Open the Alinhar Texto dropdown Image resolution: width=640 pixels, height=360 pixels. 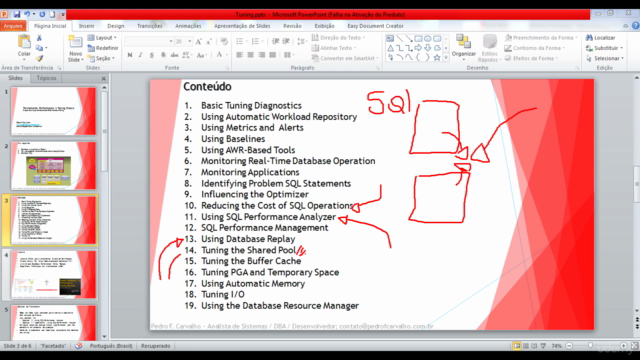click(334, 48)
